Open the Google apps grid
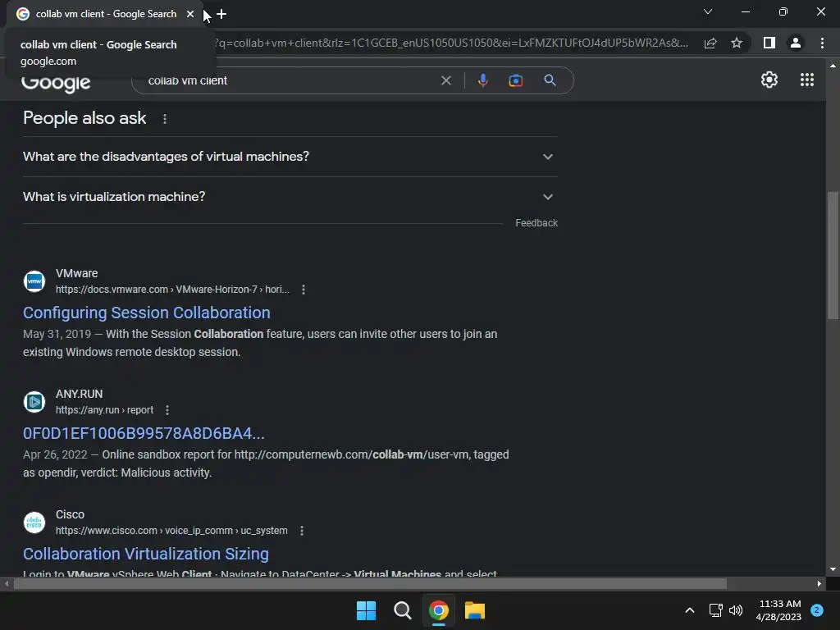This screenshot has height=630, width=840. 807,80
